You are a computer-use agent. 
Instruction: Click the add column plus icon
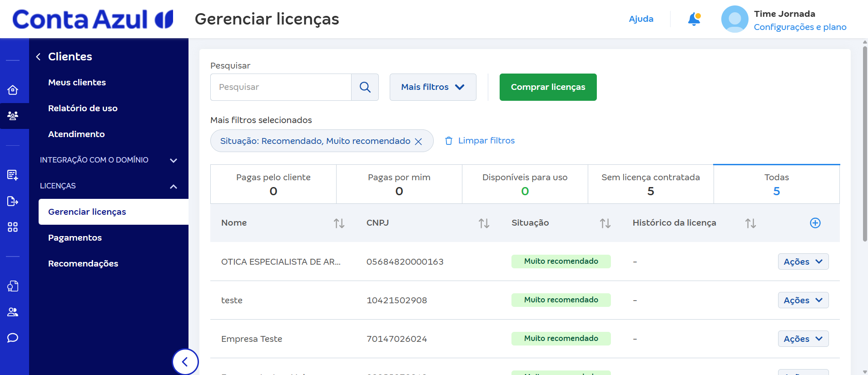click(815, 223)
